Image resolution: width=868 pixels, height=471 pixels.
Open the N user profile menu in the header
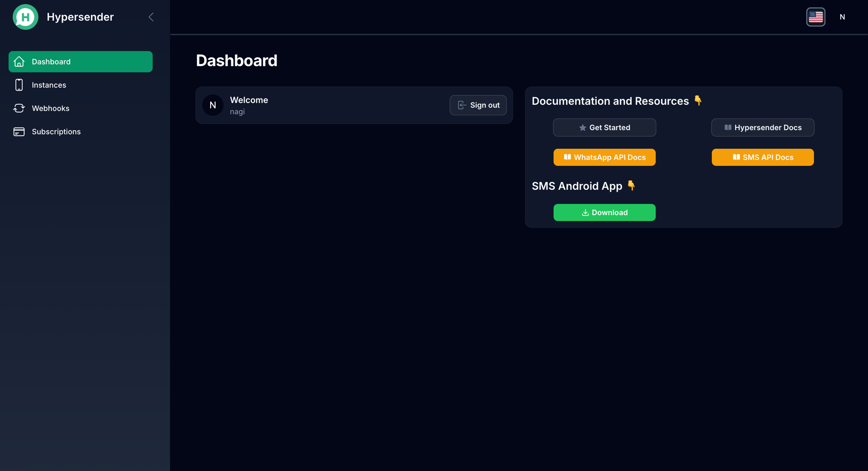click(x=842, y=17)
